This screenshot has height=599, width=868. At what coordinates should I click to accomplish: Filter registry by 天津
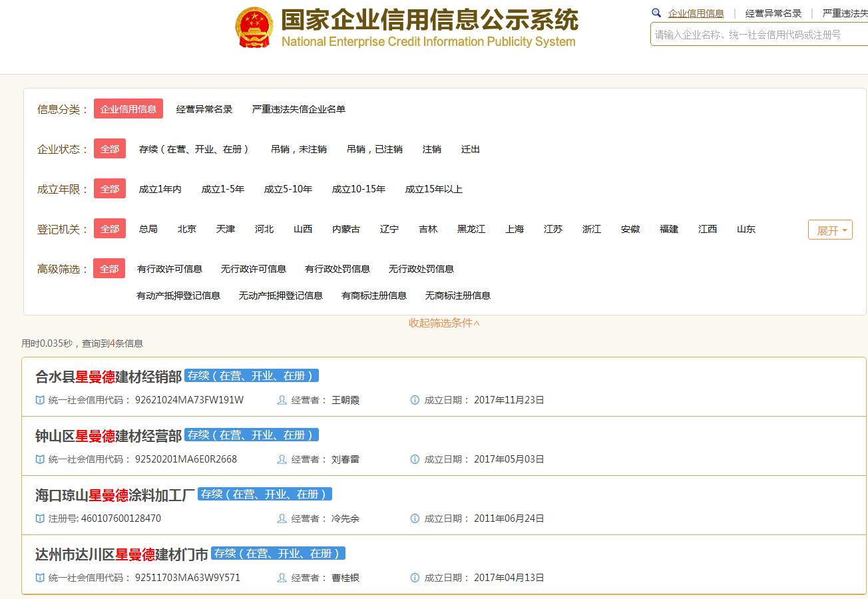coord(226,229)
